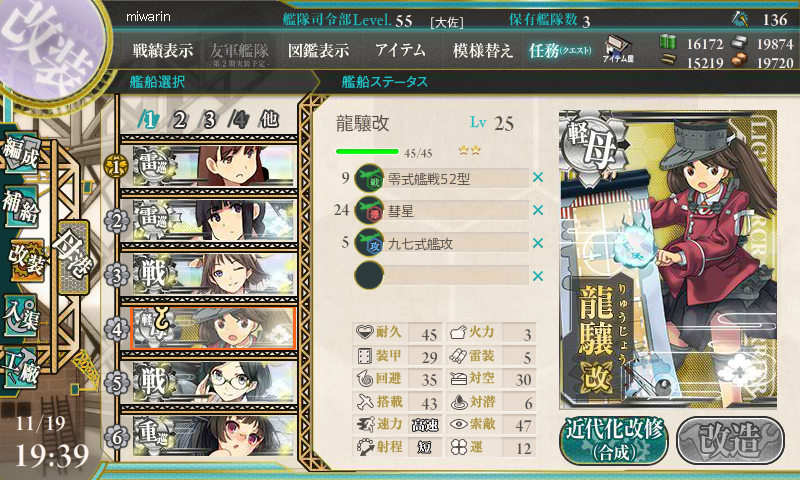Open the 戦績表示 records menu
This screenshot has width=800, height=480.
(163, 50)
